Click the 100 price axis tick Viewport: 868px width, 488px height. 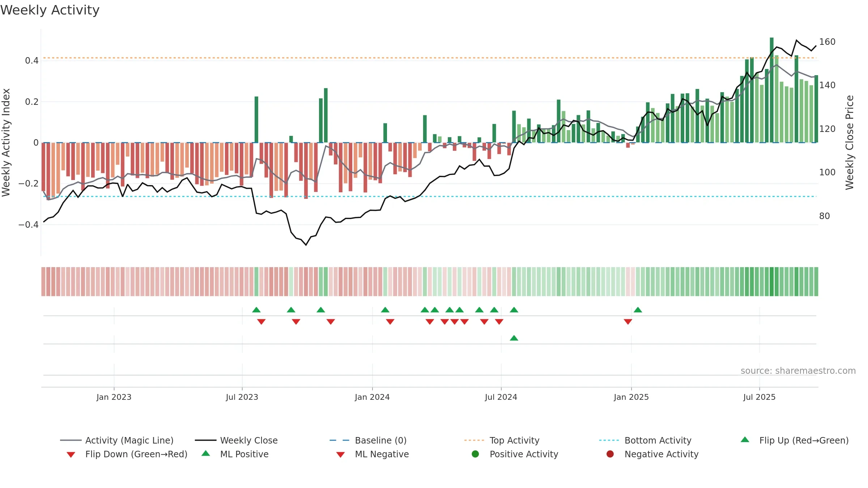coord(827,172)
